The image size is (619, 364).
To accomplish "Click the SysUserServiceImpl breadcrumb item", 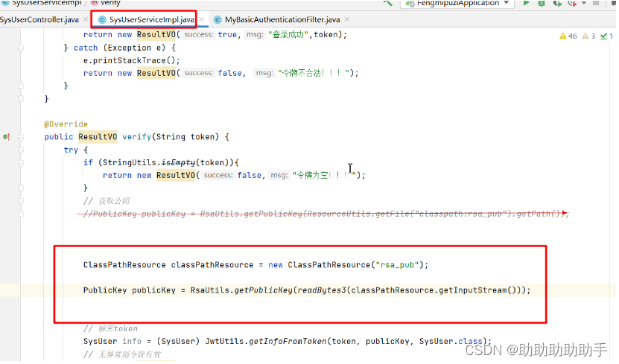I will pyautogui.click(x=47, y=3).
